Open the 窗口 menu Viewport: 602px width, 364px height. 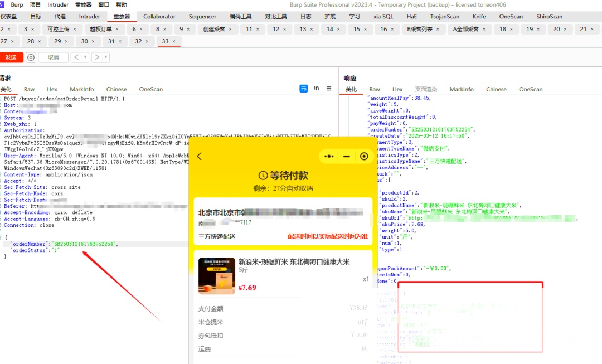point(104,4)
